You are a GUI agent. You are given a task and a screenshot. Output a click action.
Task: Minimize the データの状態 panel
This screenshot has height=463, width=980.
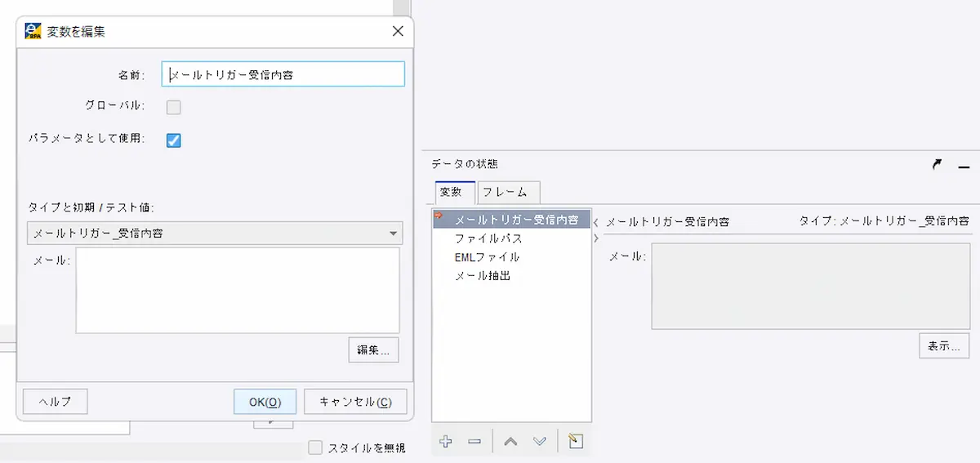(x=964, y=165)
